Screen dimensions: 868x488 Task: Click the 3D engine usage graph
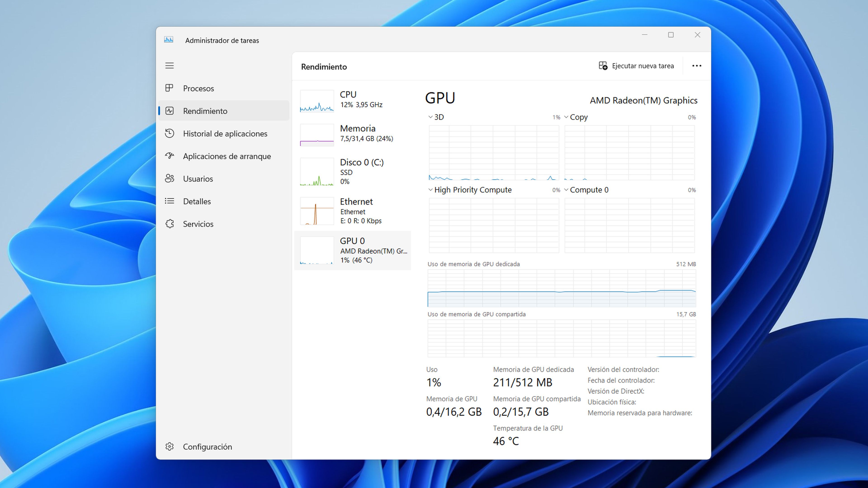tap(494, 152)
